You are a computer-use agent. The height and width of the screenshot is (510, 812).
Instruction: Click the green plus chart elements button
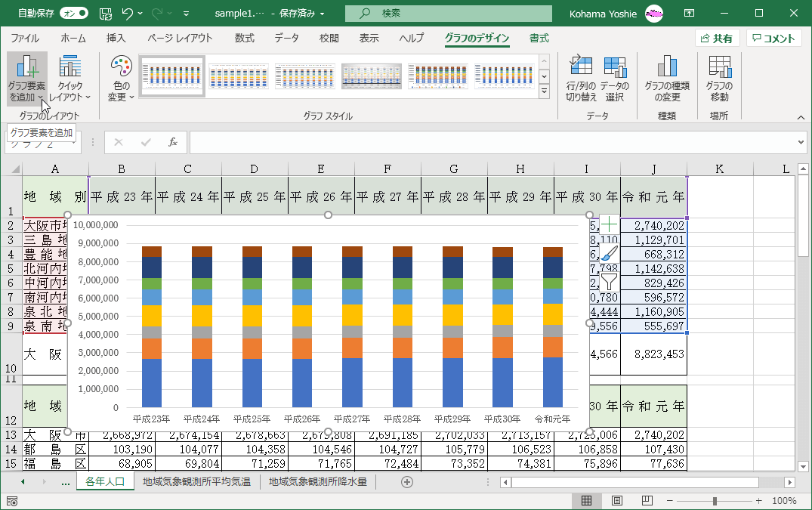tap(609, 224)
